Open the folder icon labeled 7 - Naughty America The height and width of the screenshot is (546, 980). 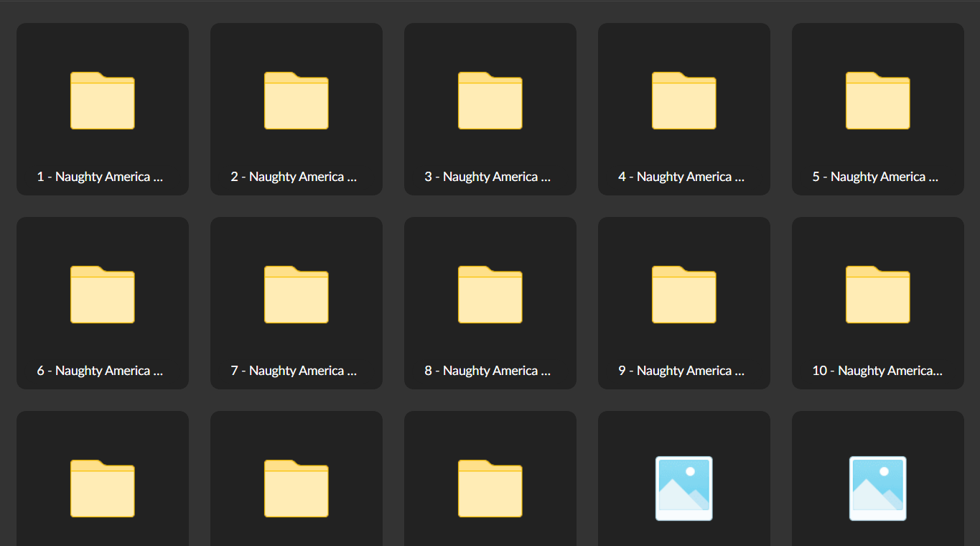pyautogui.click(x=297, y=295)
